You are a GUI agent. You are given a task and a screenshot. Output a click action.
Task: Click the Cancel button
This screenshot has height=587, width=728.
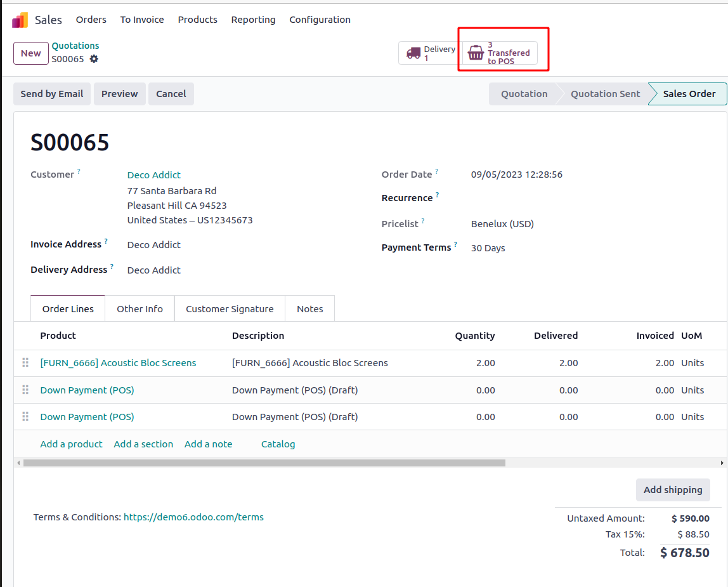(171, 94)
